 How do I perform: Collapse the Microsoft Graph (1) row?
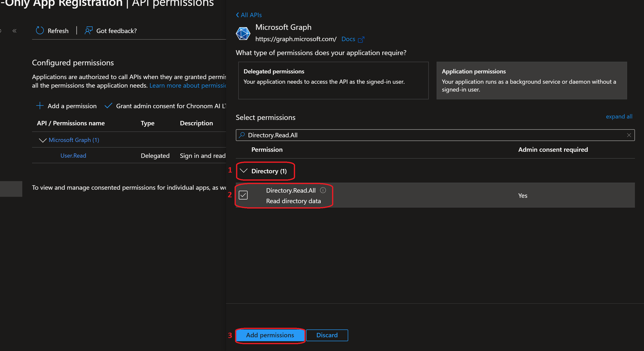pyautogui.click(x=43, y=140)
